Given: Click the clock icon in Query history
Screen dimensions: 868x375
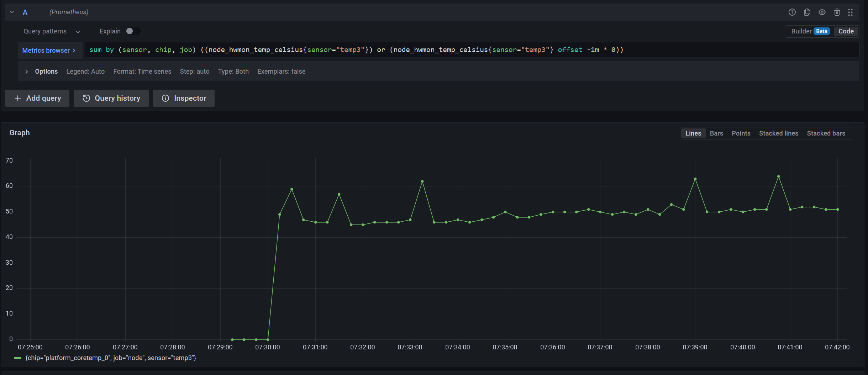Looking at the screenshot, I should tap(86, 98).
